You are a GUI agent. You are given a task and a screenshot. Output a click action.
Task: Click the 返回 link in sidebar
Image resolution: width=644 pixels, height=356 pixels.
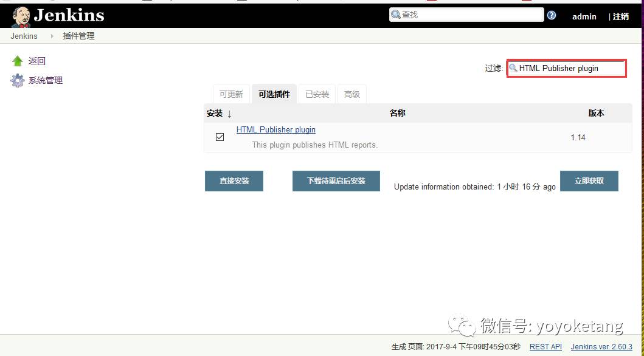37,61
